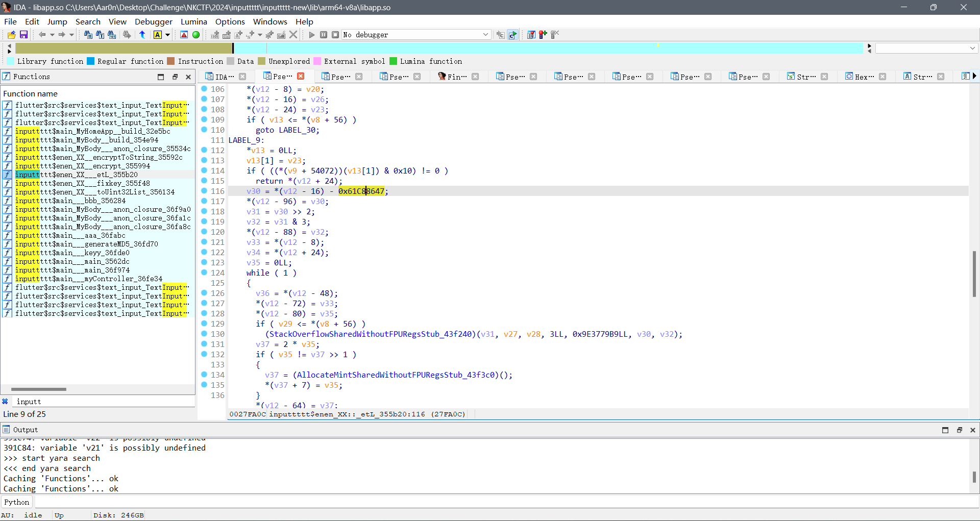The width and height of the screenshot is (980, 521).
Task: Open the empty combo box beside navigation band
Action: click(926, 48)
